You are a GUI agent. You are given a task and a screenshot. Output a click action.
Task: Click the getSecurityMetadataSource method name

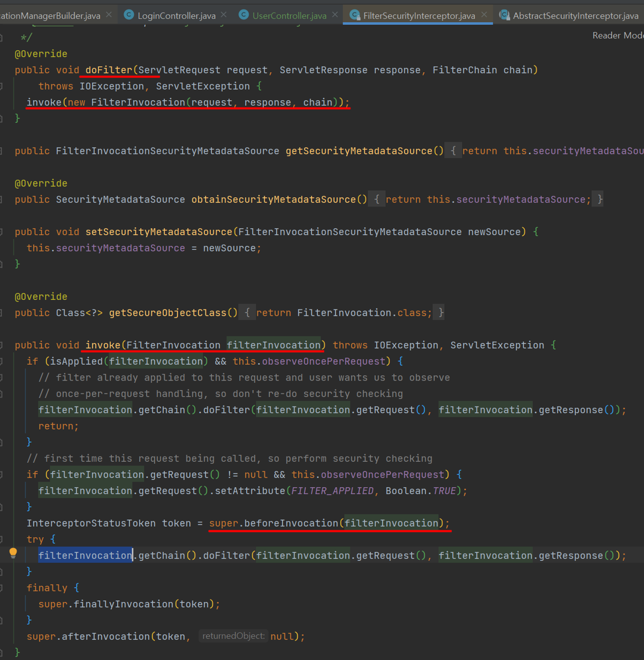[x=359, y=151]
